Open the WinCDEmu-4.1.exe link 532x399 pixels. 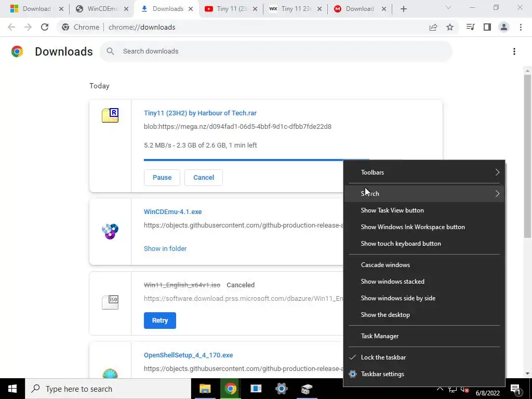172,212
